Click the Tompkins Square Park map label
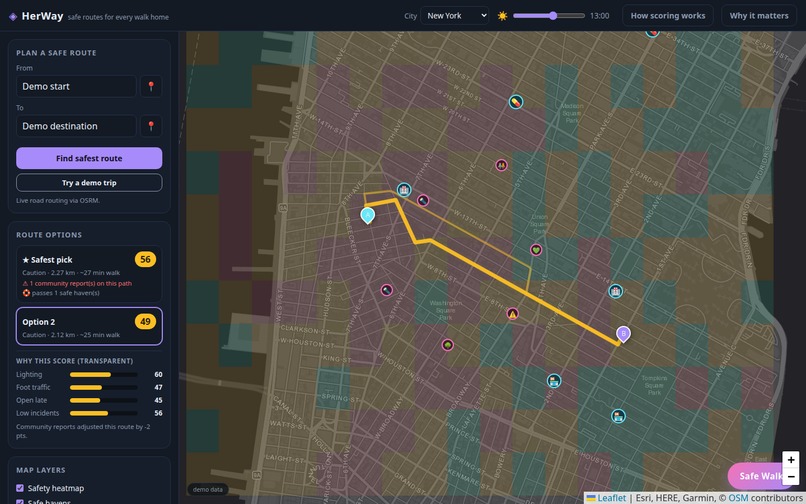This screenshot has width=806, height=504. tap(654, 385)
